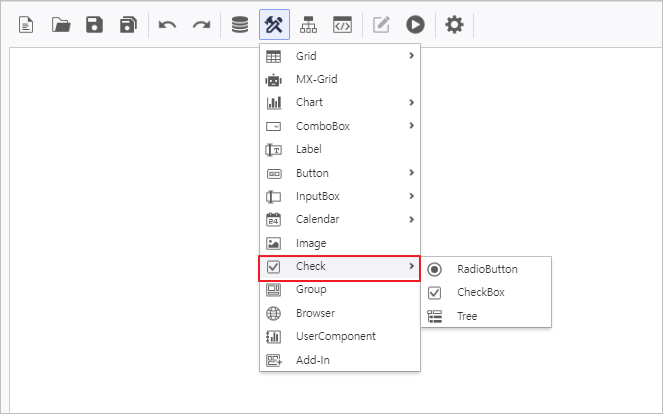
Task: Choose Group from the components menu
Action: 340,290
